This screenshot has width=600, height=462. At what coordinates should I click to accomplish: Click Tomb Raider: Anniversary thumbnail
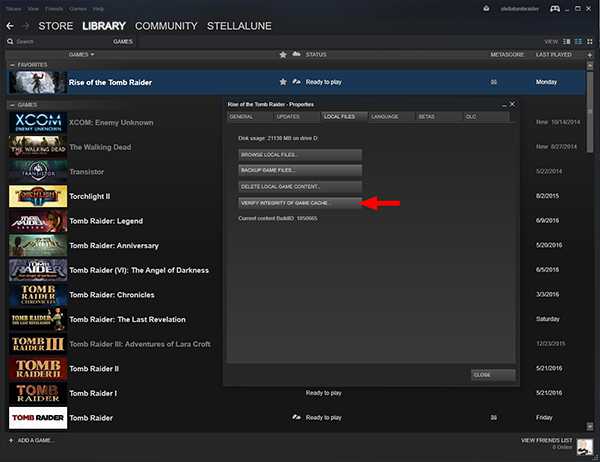click(x=38, y=245)
